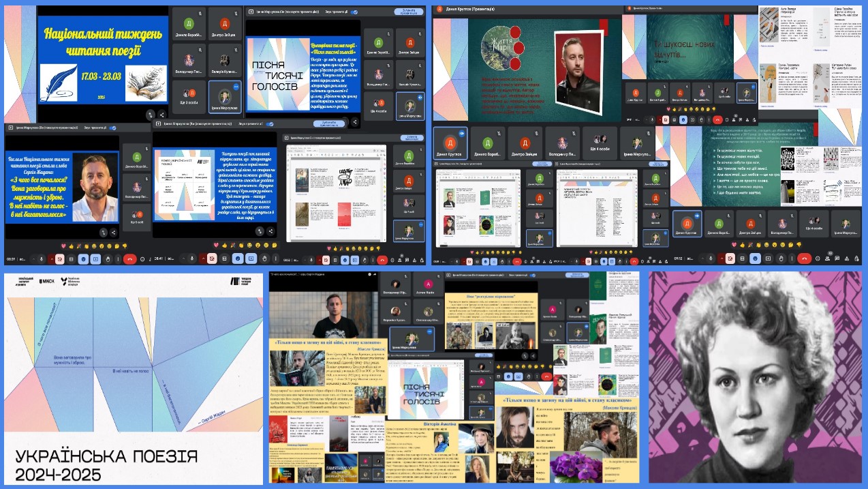Expand 'Ще 3 особи' participants tile
The height and width of the screenshot is (489, 868).
point(189,97)
